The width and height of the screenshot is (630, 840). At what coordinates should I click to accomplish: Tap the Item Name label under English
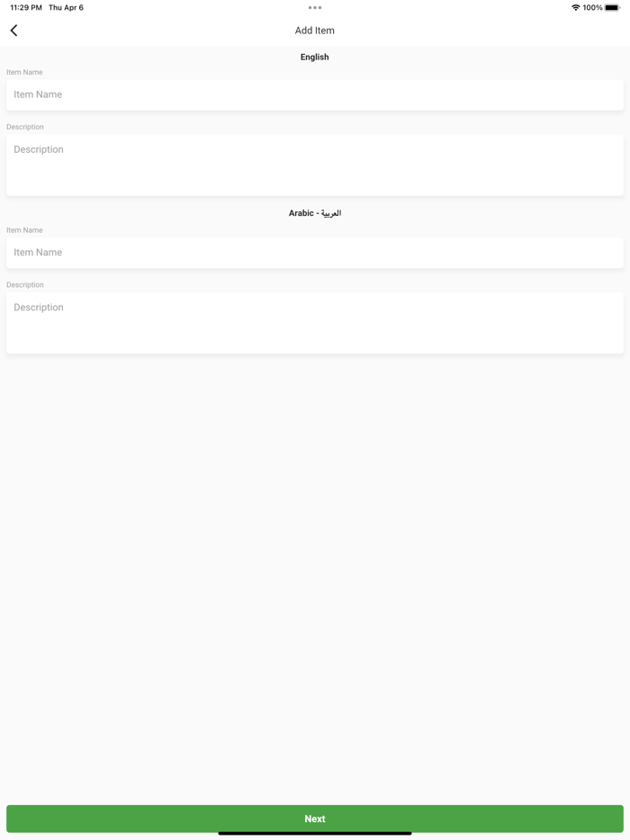[24, 72]
